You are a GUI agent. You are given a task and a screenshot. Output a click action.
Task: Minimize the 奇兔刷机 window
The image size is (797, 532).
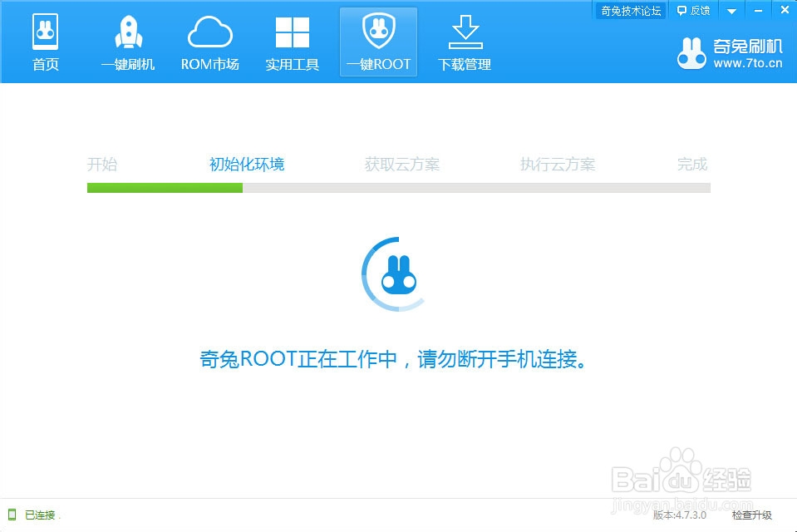coord(759,11)
